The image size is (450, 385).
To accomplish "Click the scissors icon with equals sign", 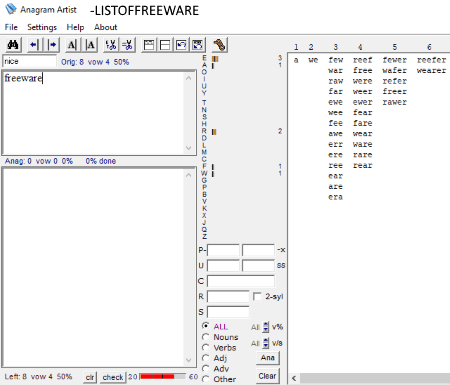I will (127, 45).
